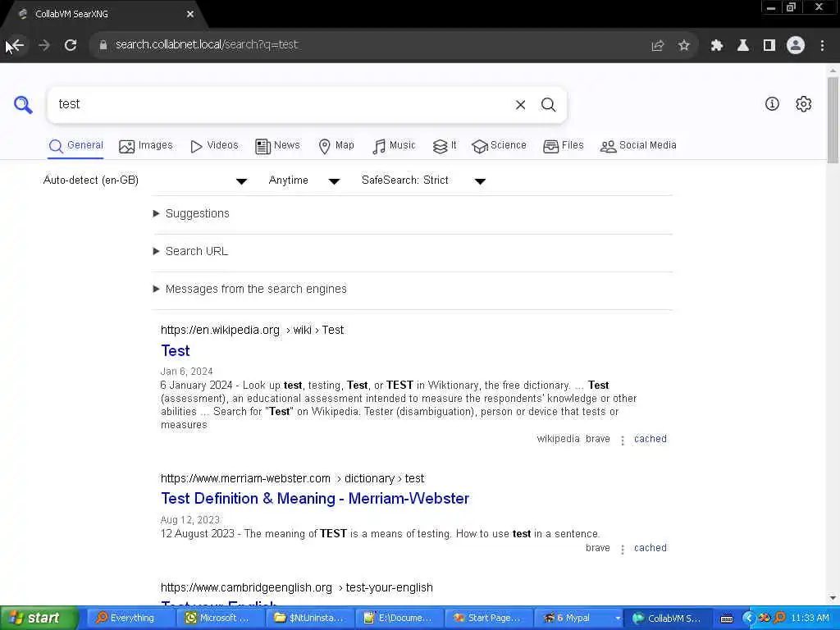Viewport: 840px width, 630px height.
Task: Switch to the It category
Action: (444, 146)
